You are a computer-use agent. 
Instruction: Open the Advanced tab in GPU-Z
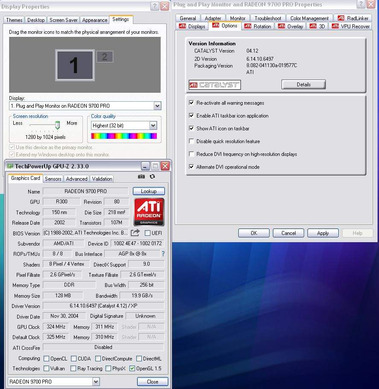pos(77,179)
